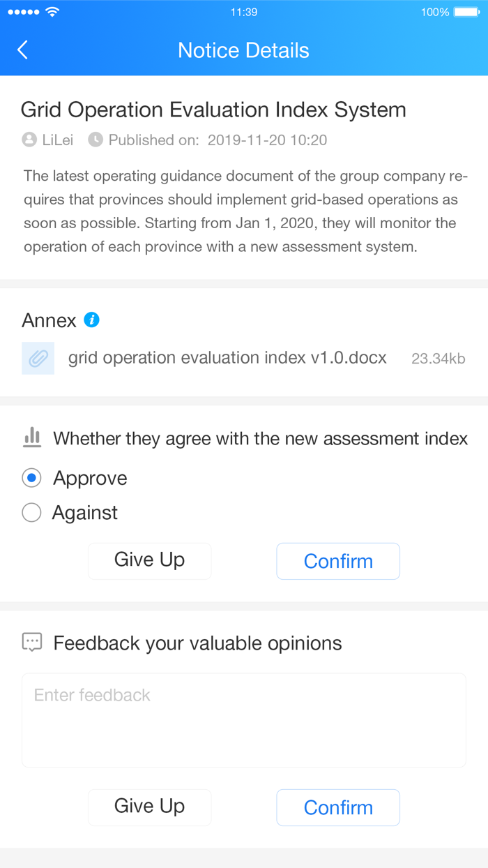This screenshot has height=868, width=488.
Task: Tap the Annex info icon
Action: [91, 320]
